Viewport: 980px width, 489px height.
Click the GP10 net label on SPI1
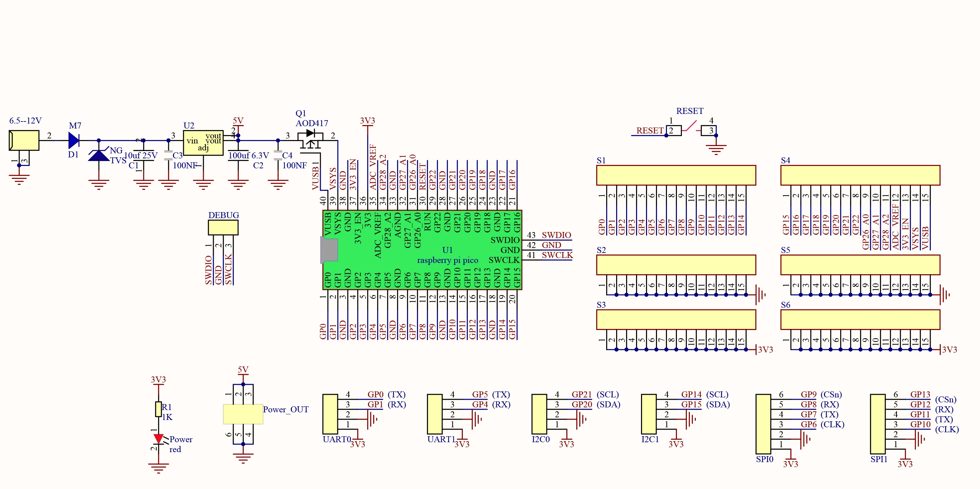[x=920, y=424]
